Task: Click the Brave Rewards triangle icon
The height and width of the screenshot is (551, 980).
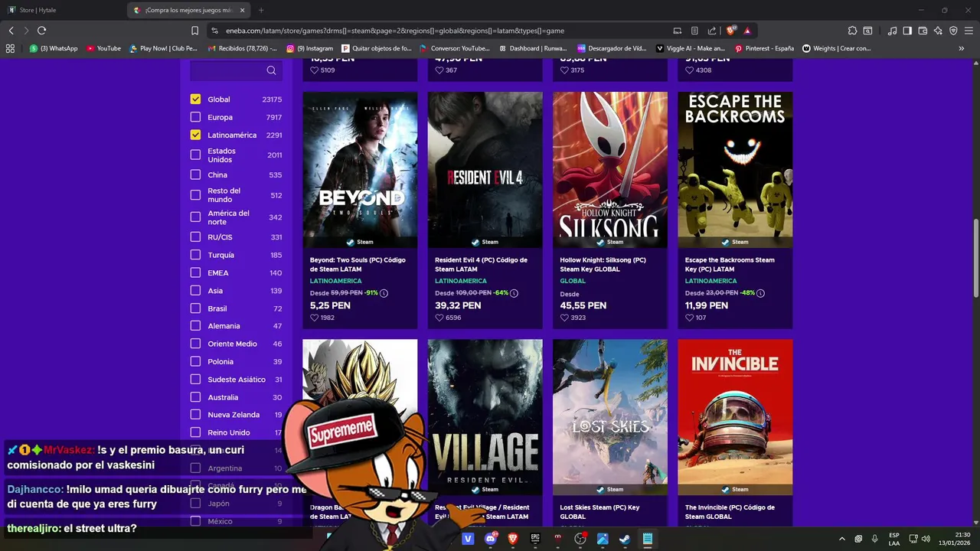Action: (x=747, y=31)
